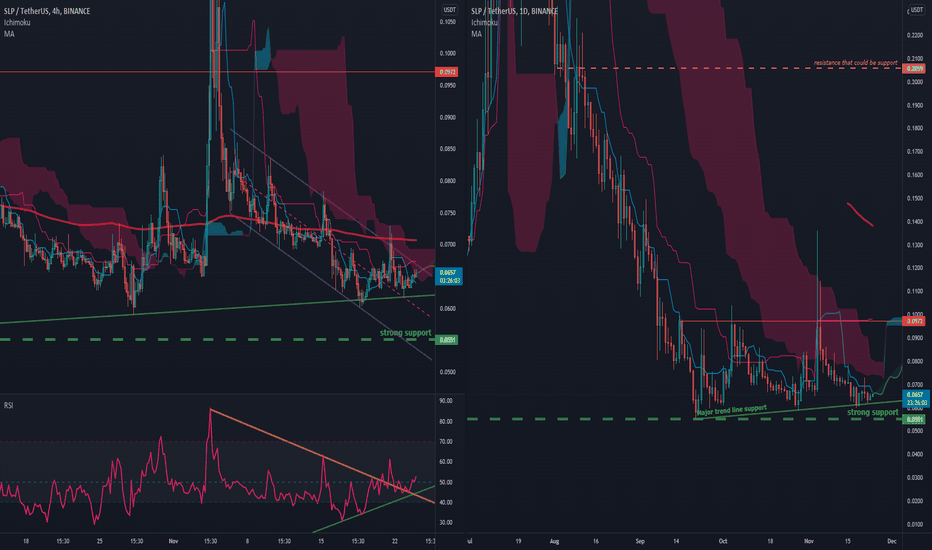932x550 pixels.
Task: Open the USDT currency selector on 1D chart
Action: pos(917,10)
